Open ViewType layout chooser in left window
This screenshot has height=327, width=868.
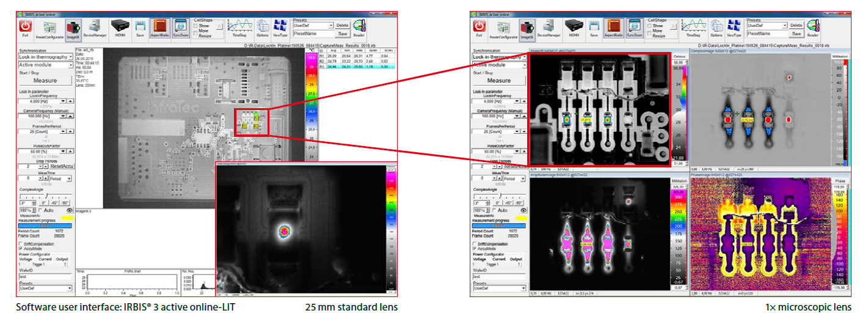280,28
